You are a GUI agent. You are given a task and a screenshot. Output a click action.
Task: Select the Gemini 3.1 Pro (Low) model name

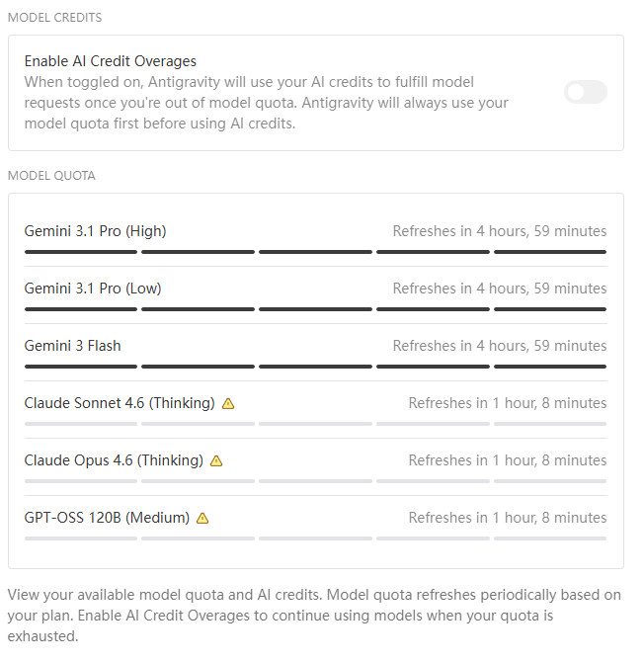click(x=93, y=289)
